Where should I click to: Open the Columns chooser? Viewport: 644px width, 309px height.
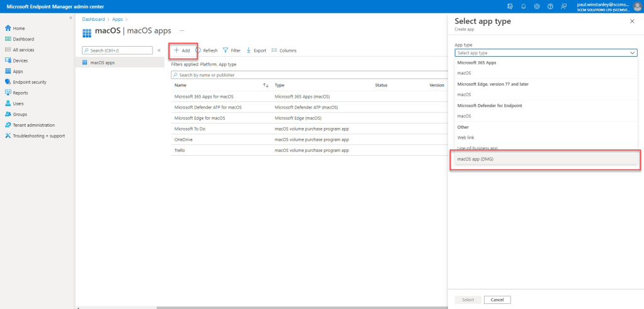[284, 50]
